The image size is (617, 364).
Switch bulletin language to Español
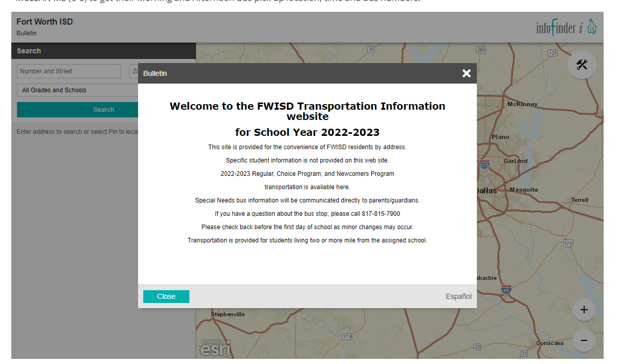[458, 296]
